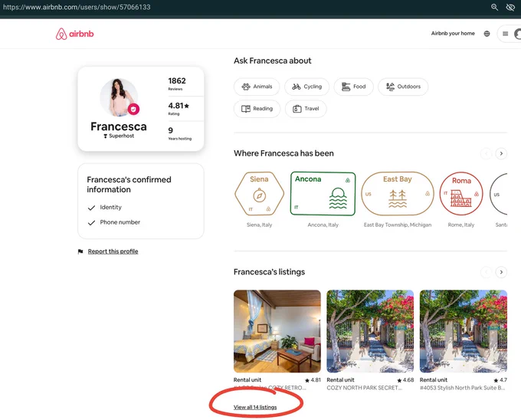Image resolution: width=521 pixels, height=420 pixels.
Task: Click the East Bay stamp badge
Action: 398,194
